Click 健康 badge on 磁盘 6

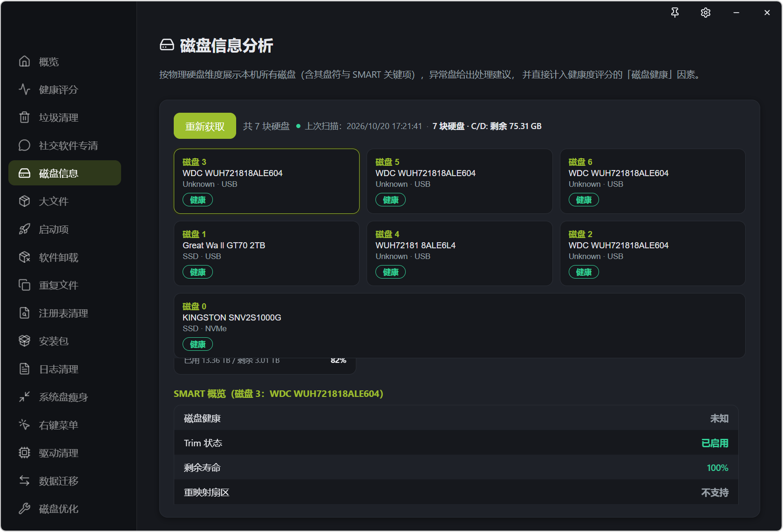(x=584, y=200)
